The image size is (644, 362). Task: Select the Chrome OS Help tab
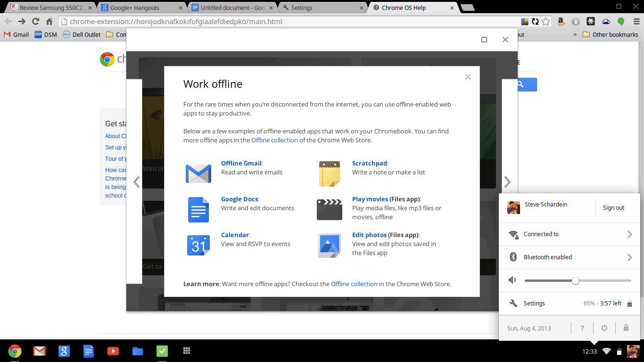pyautogui.click(x=413, y=8)
